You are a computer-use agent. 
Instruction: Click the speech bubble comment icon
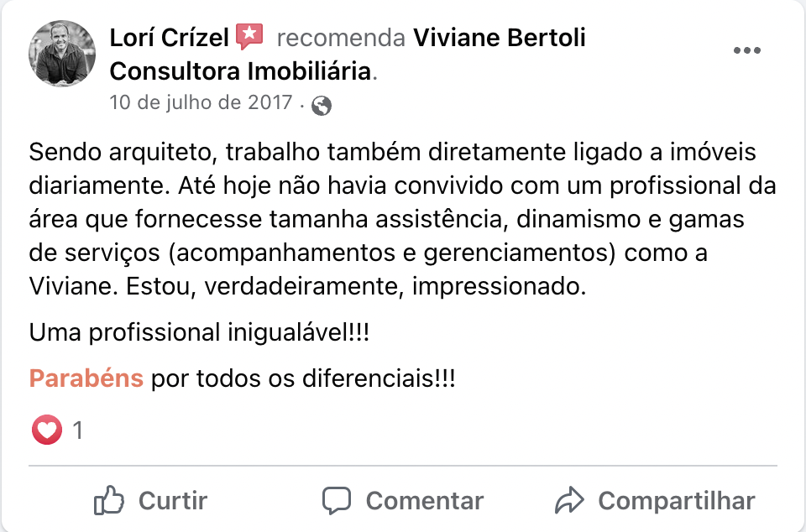[337, 501]
